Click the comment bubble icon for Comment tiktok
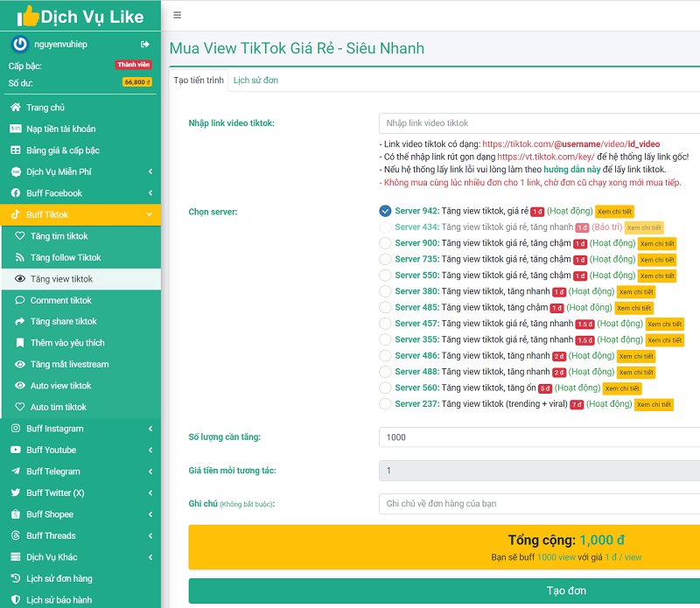Screen dimensions: 700x608 tap(21, 300)
